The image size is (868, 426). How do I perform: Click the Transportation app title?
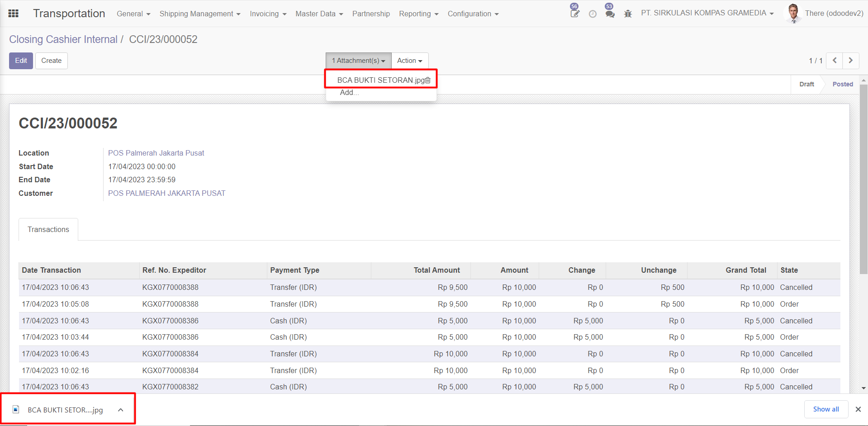point(69,14)
